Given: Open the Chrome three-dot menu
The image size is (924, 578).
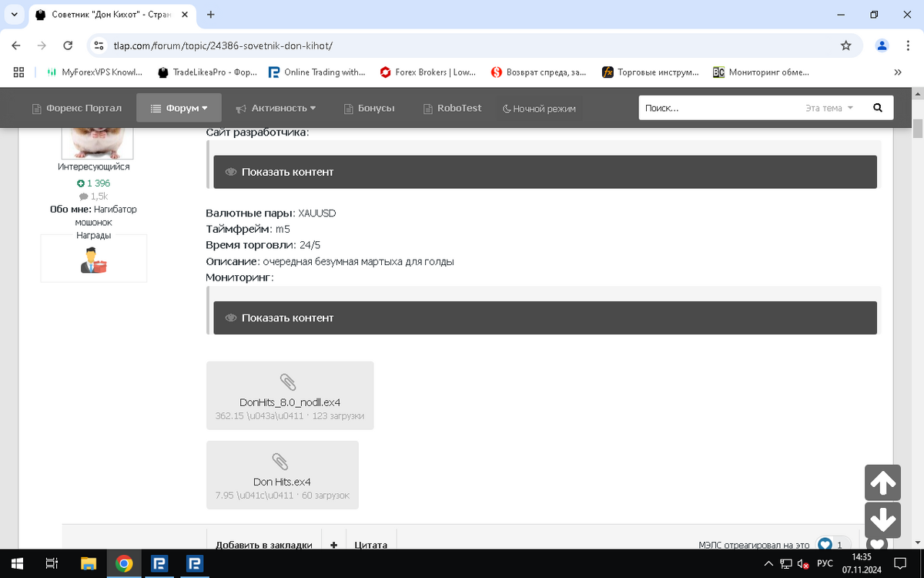Looking at the screenshot, I should pyautogui.click(x=907, y=45).
